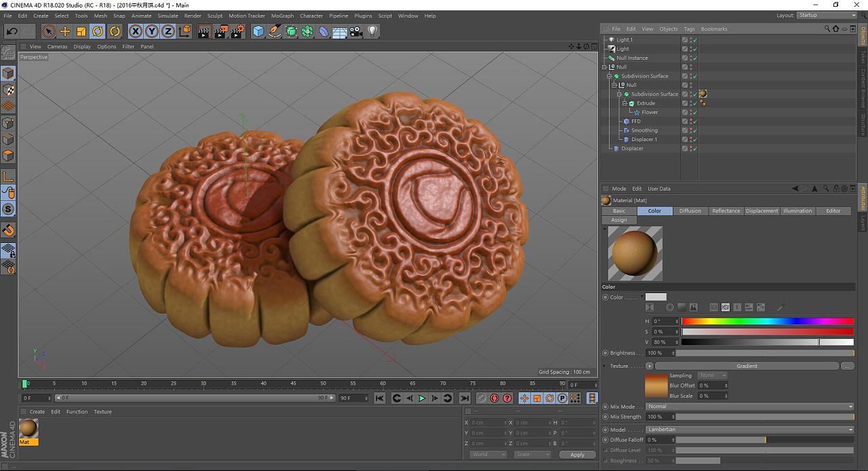The image size is (868, 471).
Task: Activate the Rotate tool
Action: [98, 31]
